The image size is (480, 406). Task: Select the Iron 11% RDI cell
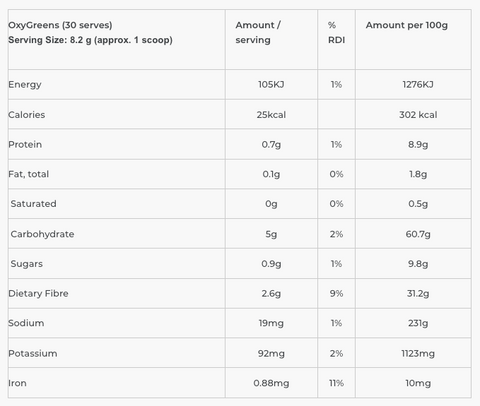coord(336,383)
